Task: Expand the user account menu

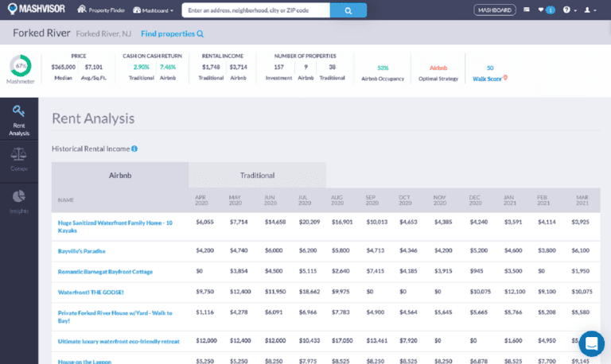Action: pos(590,10)
